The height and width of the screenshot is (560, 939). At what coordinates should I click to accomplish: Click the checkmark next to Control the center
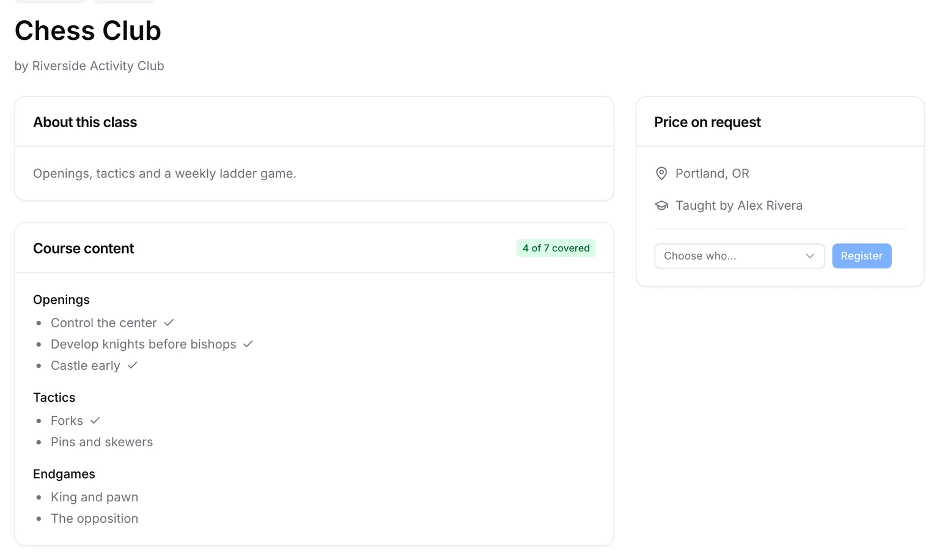coord(169,323)
